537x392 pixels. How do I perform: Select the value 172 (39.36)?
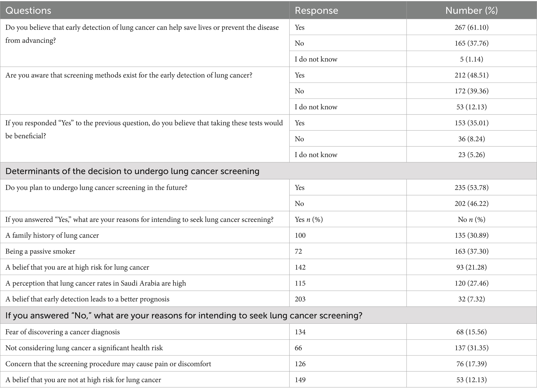coord(472,91)
